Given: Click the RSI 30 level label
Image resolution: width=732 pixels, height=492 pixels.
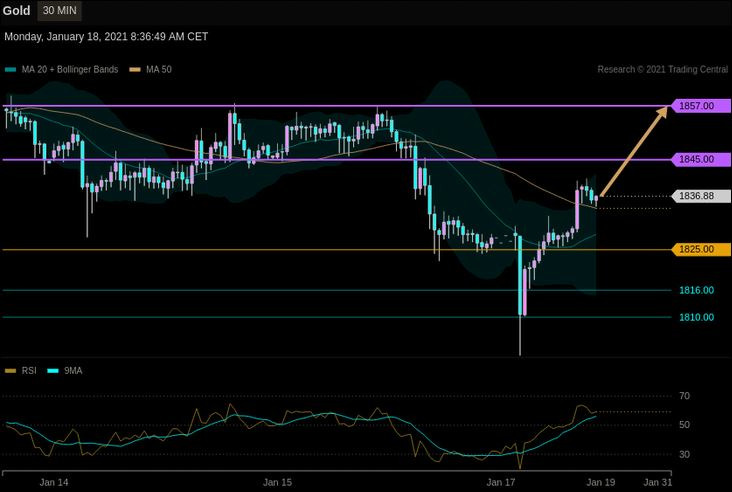Looking at the screenshot, I should pos(684,454).
